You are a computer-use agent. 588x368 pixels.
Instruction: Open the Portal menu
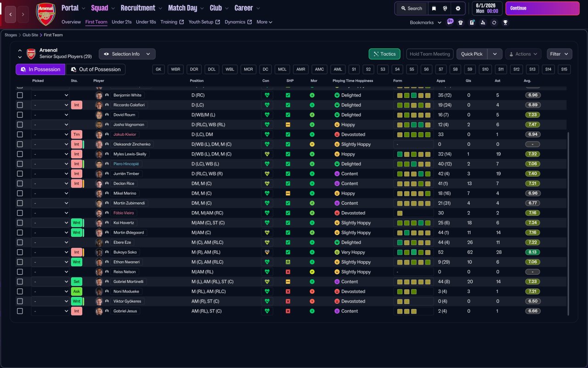pyautogui.click(x=73, y=8)
